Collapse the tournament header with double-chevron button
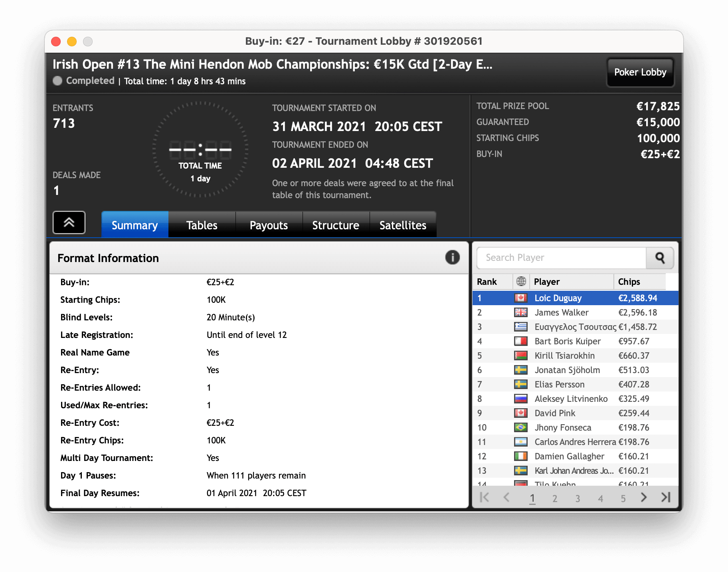The height and width of the screenshot is (572, 728). pyautogui.click(x=69, y=222)
